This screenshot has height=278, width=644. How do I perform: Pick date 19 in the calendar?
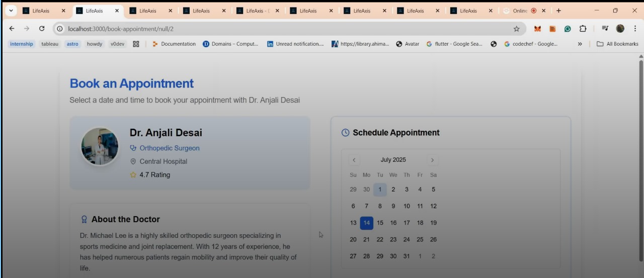[x=433, y=223]
